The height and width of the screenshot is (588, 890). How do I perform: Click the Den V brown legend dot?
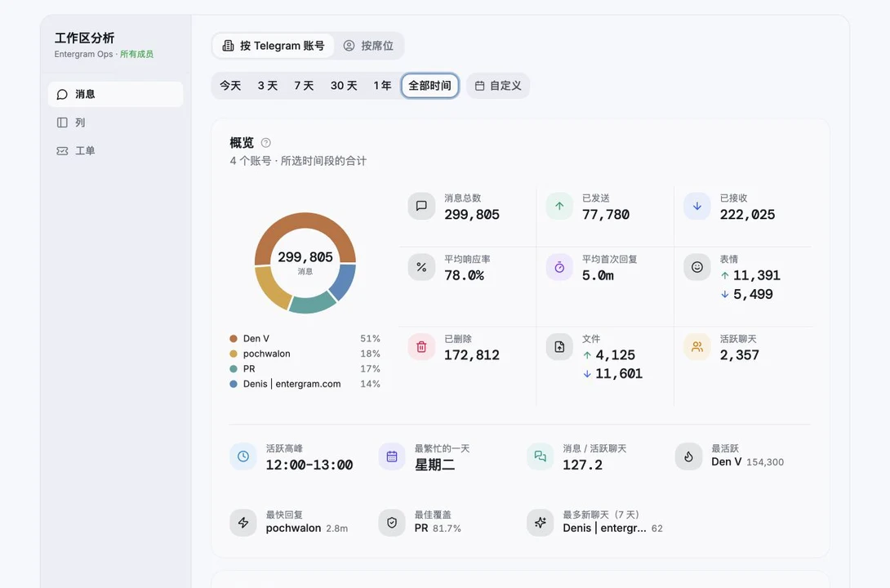pos(234,338)
